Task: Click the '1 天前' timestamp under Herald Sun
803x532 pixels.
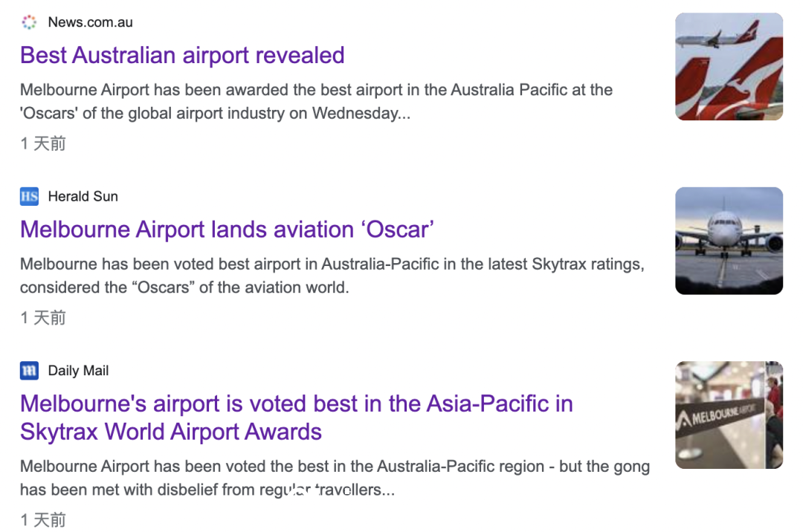Action: pos(43,318)
